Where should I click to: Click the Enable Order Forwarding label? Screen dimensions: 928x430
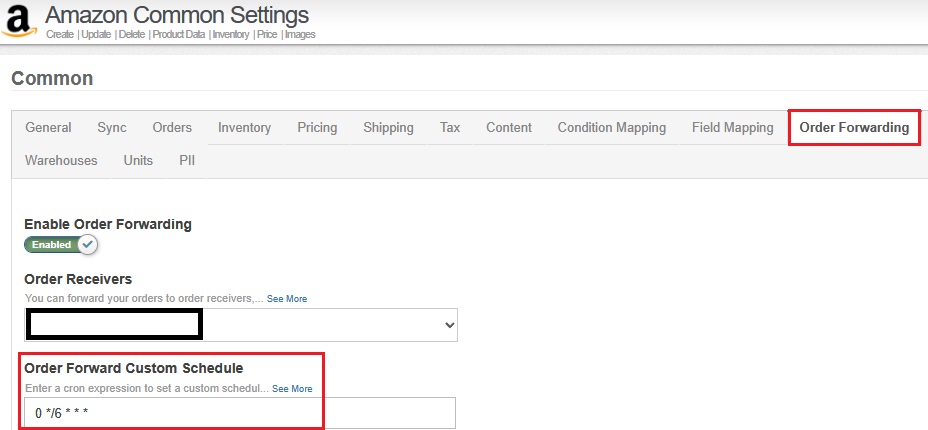pyautogui.click(x=108, y=224)
